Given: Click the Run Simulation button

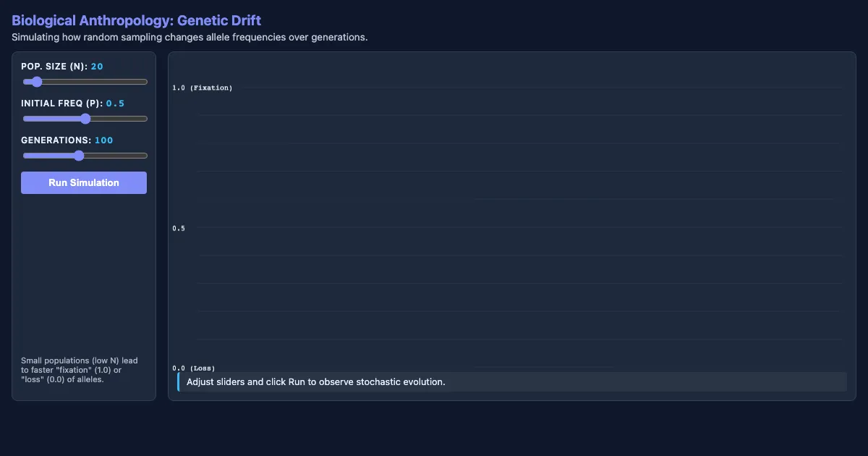Looking at the screenshot, I should point(84,182).
